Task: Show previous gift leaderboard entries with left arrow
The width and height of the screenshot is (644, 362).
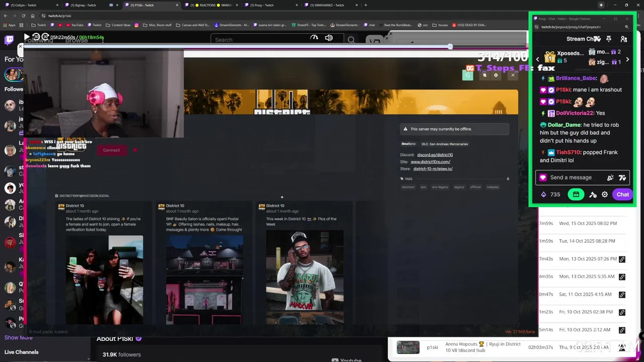Action: [537, 59]
